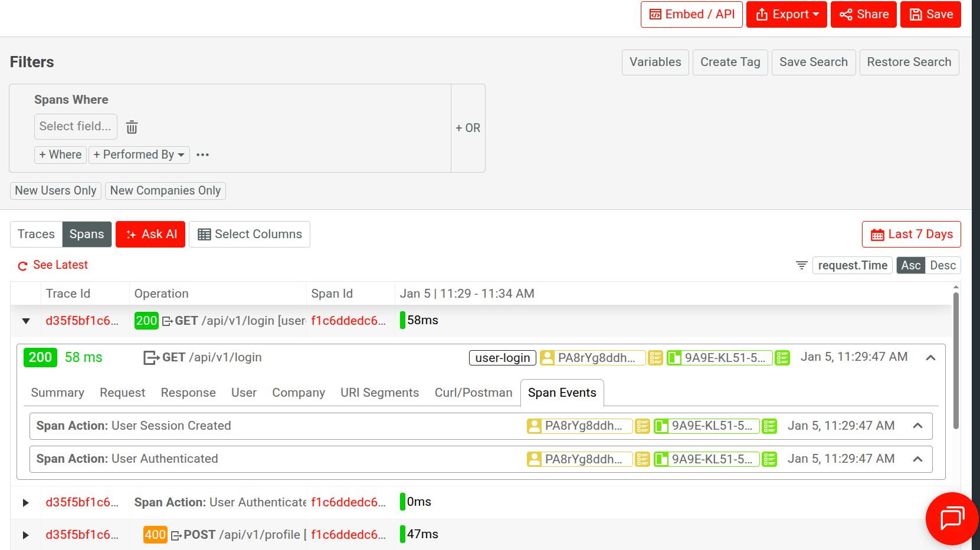Switch to the Request tab
The width and height of the screenshot is (980, 550).
pyautogui.click(x=122, y=393)
